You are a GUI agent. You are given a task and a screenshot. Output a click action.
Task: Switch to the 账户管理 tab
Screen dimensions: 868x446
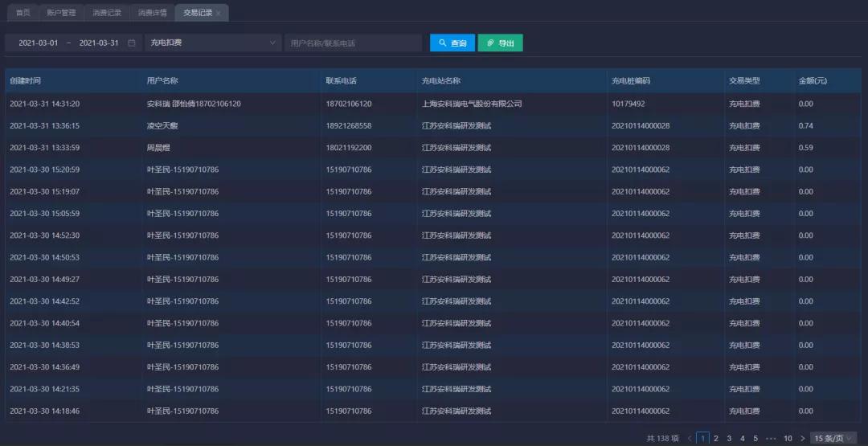point(61,13)
